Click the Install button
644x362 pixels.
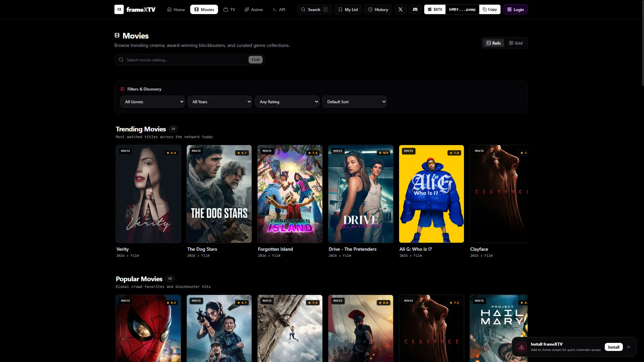[x=613, y=347]
